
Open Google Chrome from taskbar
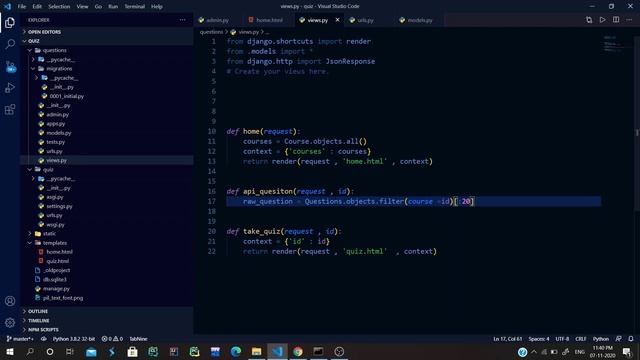tap(298, 351)
